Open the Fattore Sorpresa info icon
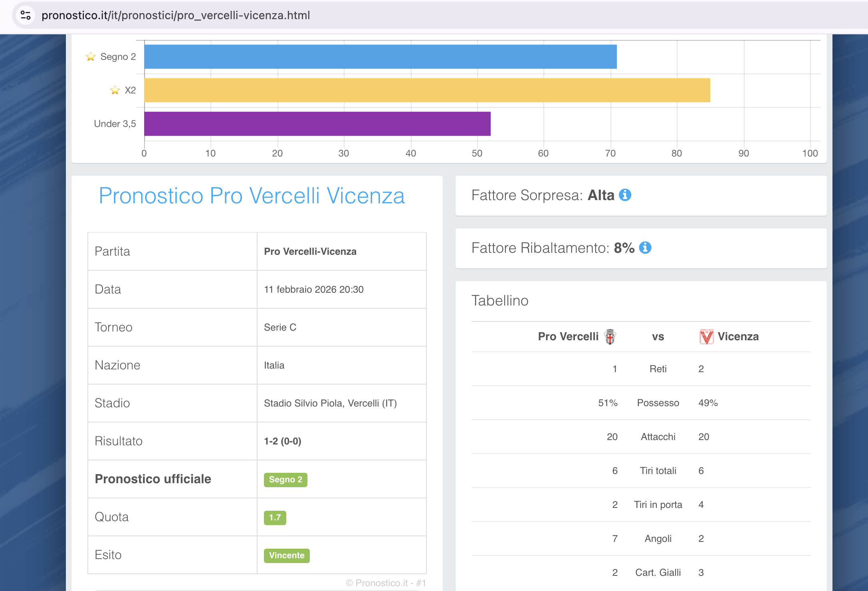Image resolution: width=868 pixels, height=591 pixels. [625, 195]
